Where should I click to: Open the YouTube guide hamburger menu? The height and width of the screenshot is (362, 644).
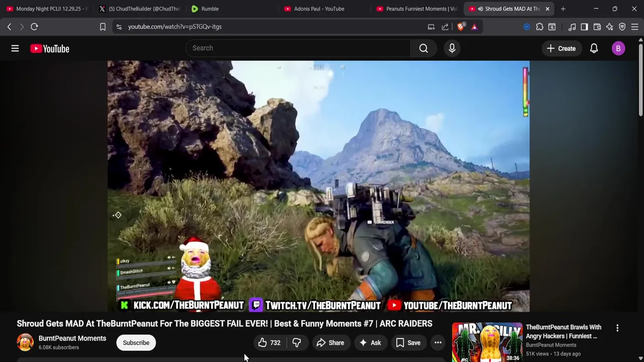point(15,48)
